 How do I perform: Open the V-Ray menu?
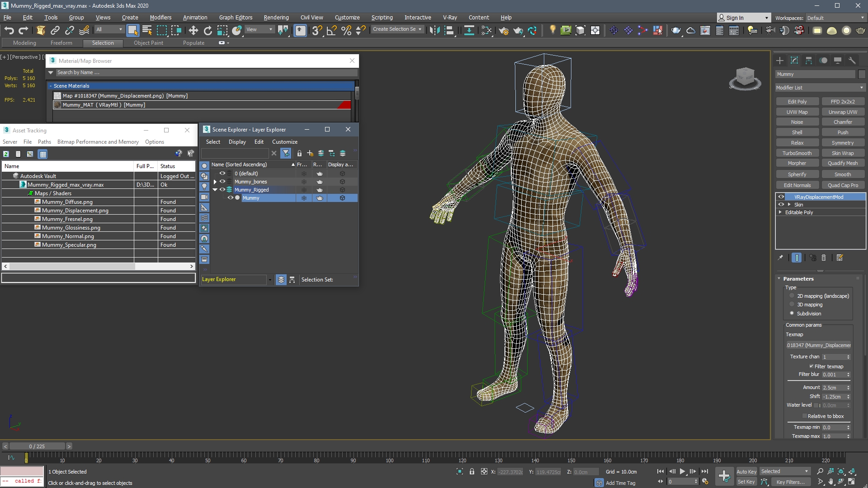[x=449, y=18]
